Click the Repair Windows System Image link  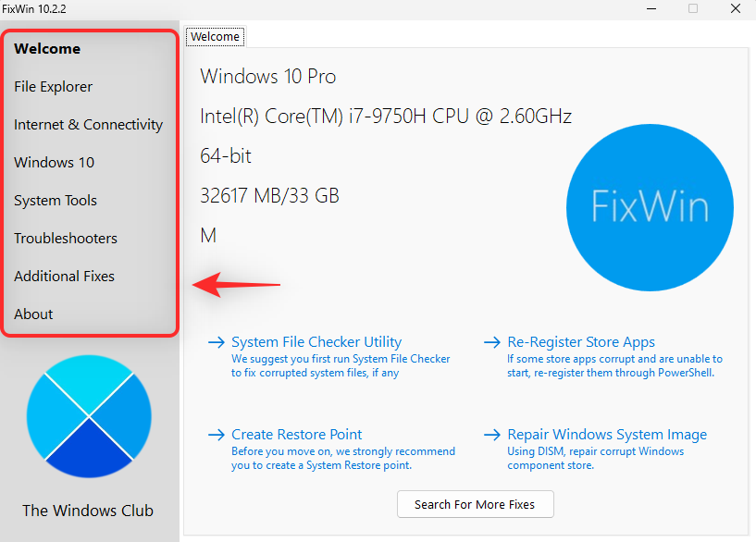pyautogui.click(x=606, y=435)
